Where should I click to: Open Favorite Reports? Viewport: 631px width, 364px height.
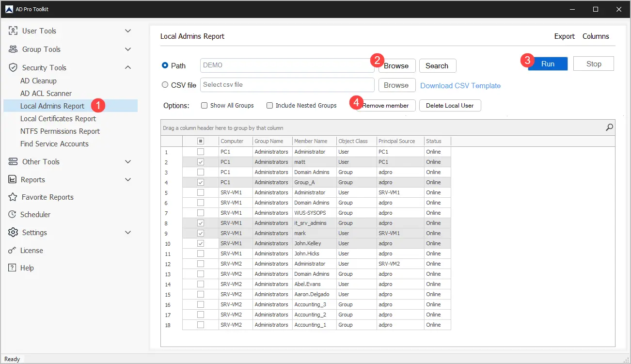point(47,197)
